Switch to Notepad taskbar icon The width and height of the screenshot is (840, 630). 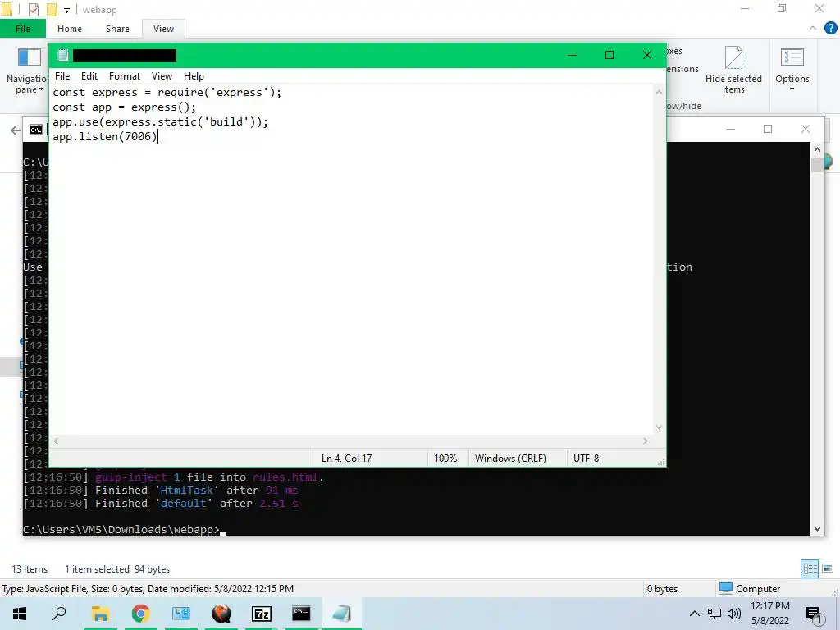click(341, 614)
